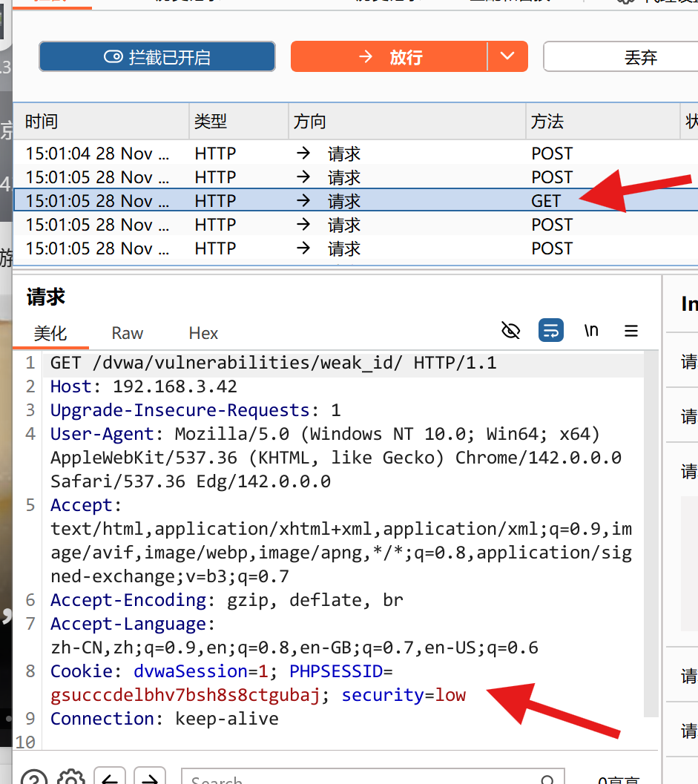Switch to the Hex request tab

[x=203, y=333]
